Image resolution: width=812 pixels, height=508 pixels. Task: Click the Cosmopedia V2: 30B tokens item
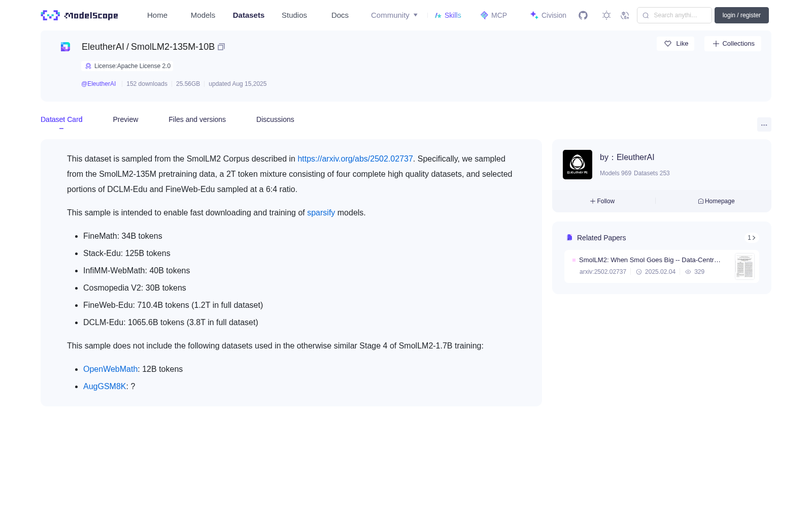click(x=134, y=288)
